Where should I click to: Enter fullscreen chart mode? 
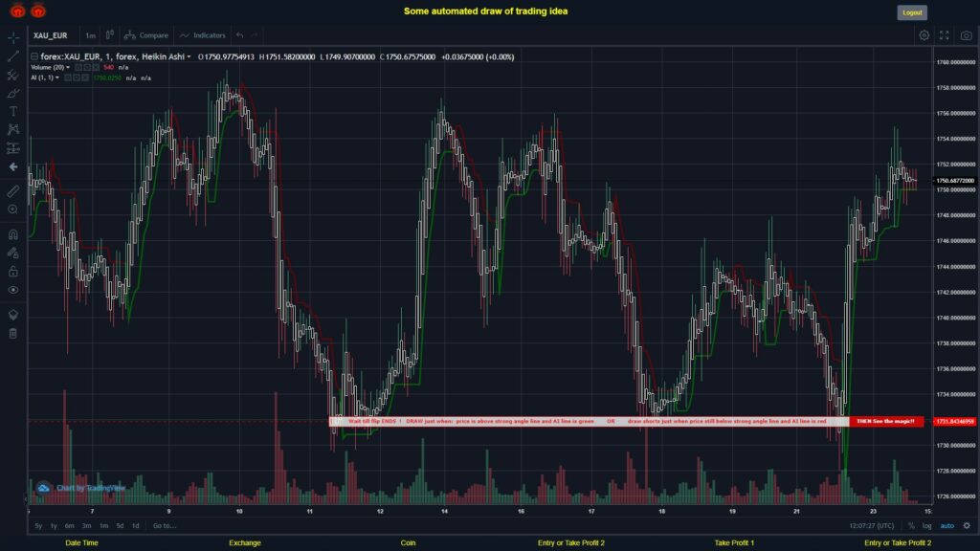coord(945,35)
